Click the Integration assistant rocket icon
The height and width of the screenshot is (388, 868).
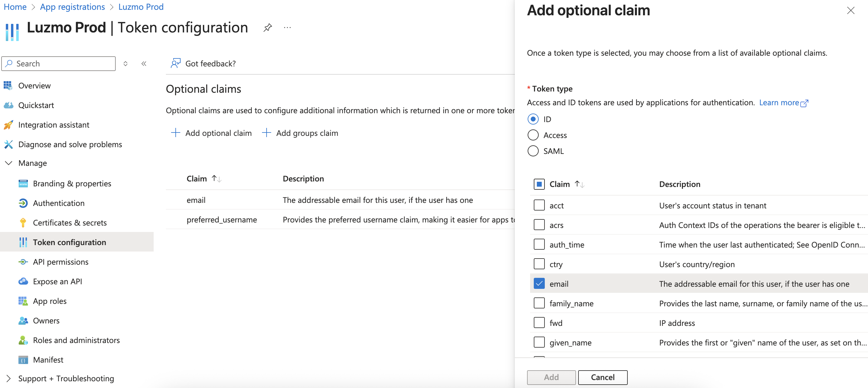pyautogui.click(x=9, y=125)
